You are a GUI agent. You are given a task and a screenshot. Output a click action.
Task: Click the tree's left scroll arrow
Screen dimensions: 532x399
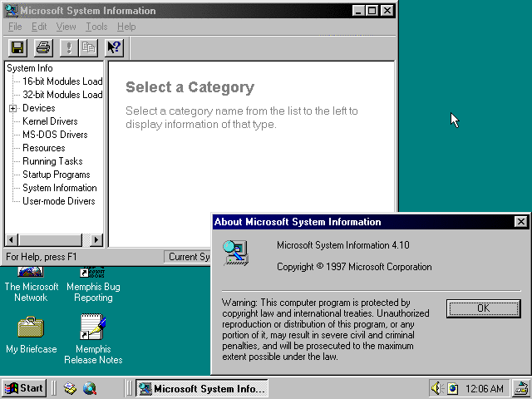coord(11,240)
